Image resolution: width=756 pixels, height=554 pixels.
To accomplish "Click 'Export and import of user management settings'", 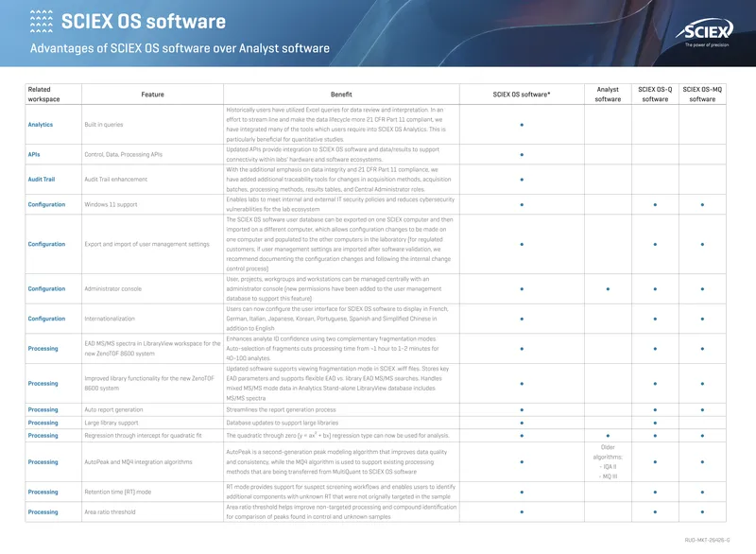I will click(147, 245).
